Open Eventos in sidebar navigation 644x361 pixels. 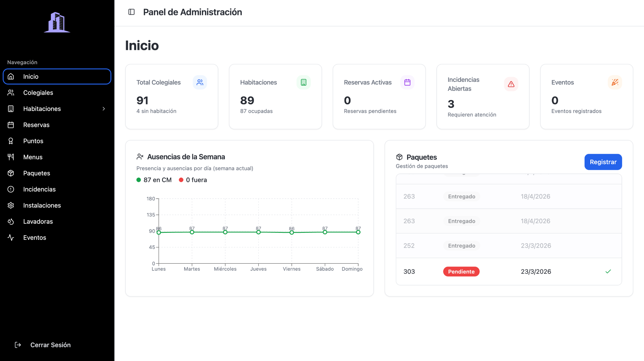point(57,238)
